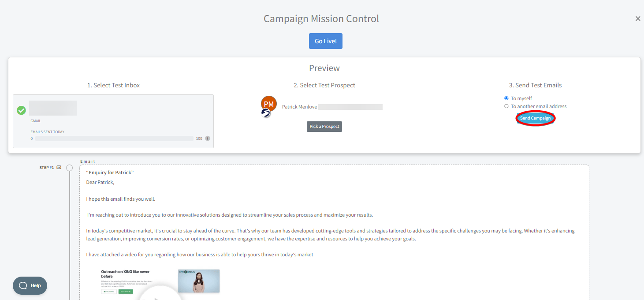Select the "To myself" radio option
The width and height of the screenshot is (644, 300).
pos(506,98)
